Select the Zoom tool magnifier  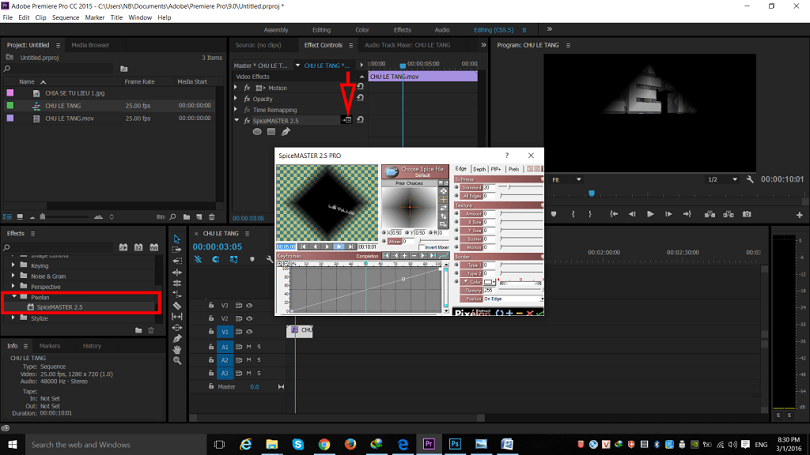click(x=177, y=360)
